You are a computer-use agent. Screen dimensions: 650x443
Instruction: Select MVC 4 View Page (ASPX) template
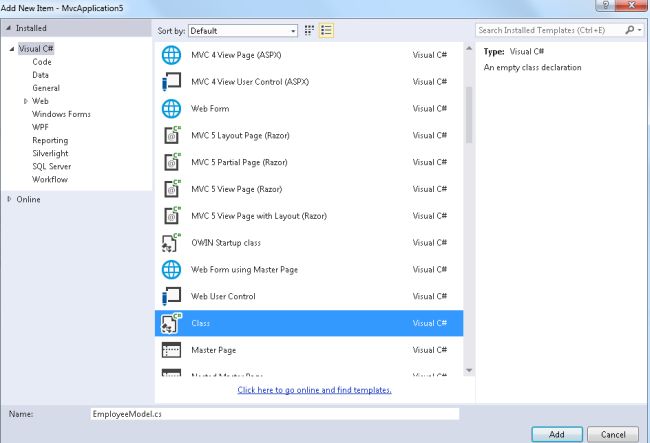pyautogui.click(x=309, y=55)
